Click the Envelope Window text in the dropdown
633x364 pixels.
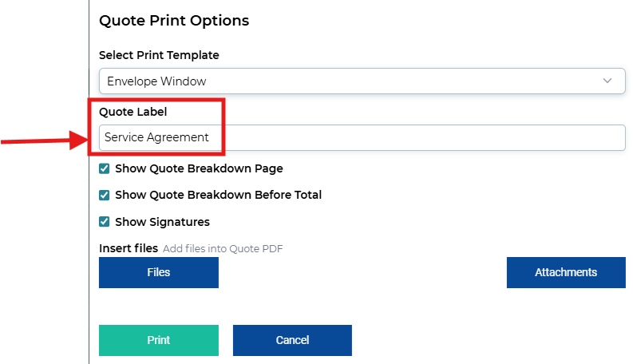pos(156,81)
